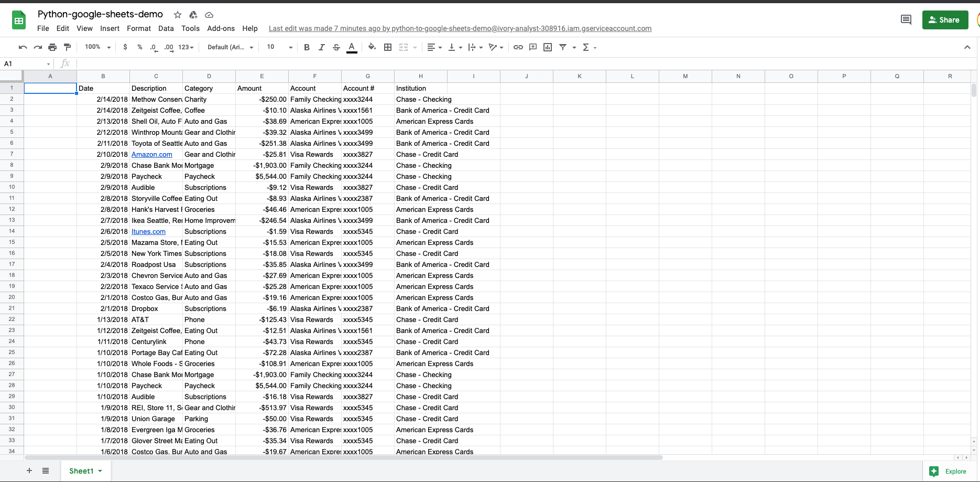Toggle strikethrough formatting

pyautogui.click(x=336, y=47)
